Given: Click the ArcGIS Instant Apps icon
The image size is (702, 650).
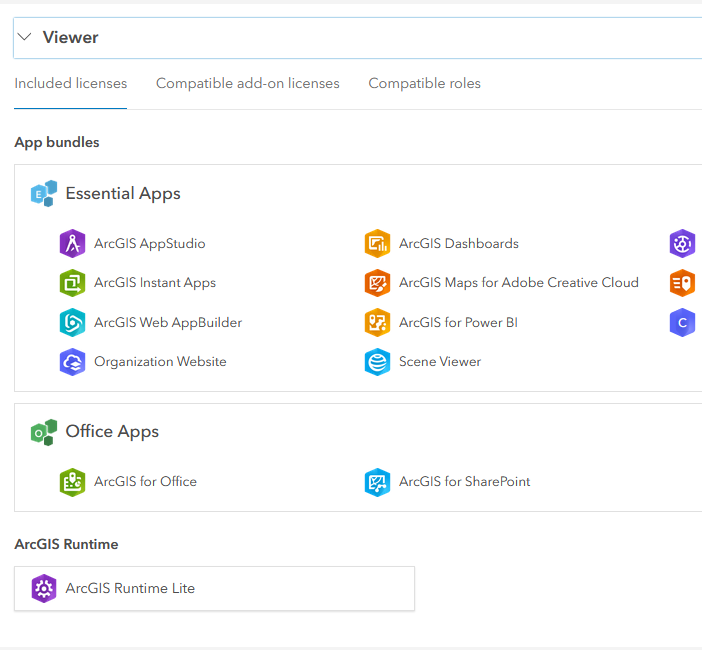Looking at the screenshot, I should tap(73, 283).
